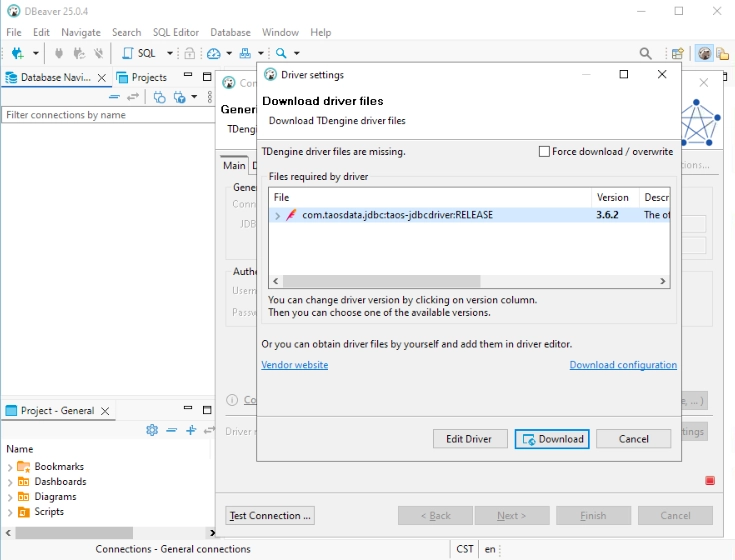Open dropdown arrow in Navigator toolbar
Viewport: 735px width, 560px height.
pos(194,97)
